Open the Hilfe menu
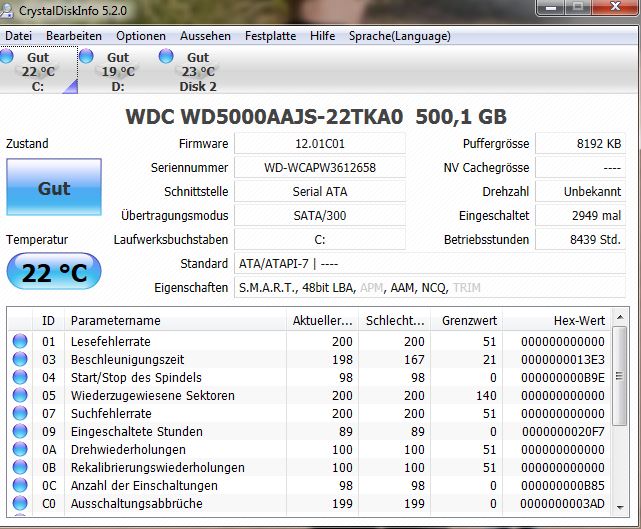This screenshot has width=641, height=529. tap(323, 36)
